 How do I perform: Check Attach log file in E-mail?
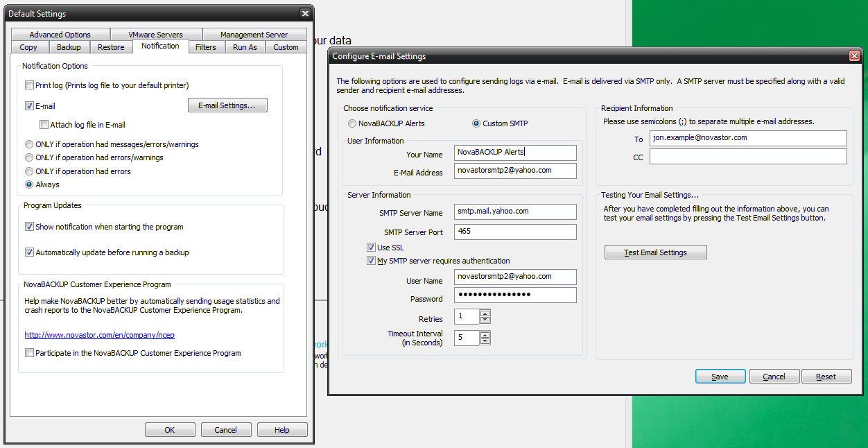click(44, 125)
